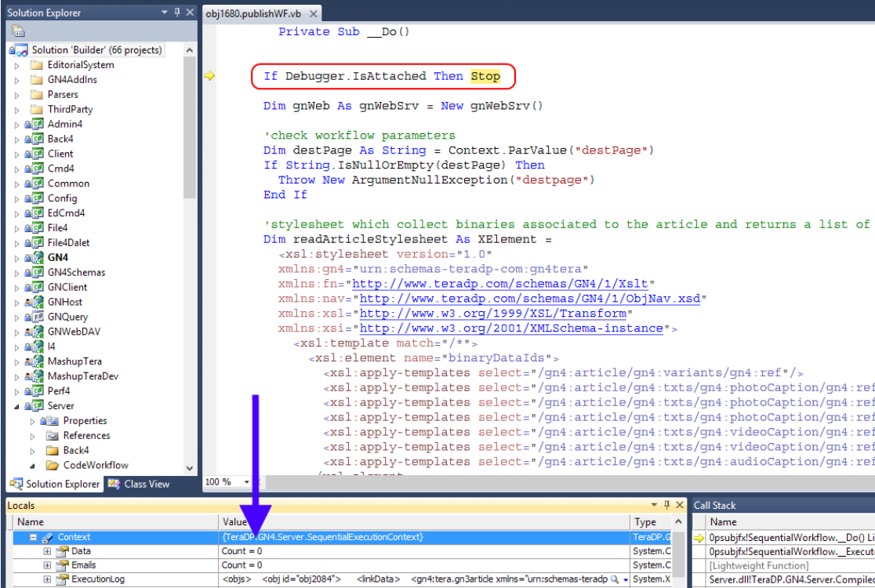Image resolution: width=875 pixels, height=588 pixels.
Task: Expand the Parsers folder
Action: coord(16,95)
